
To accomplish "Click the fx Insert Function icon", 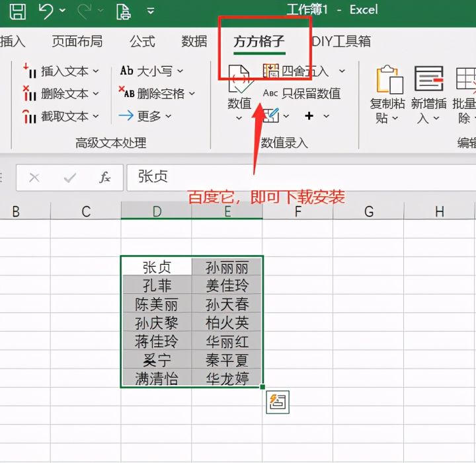I will tap(104, 178).
